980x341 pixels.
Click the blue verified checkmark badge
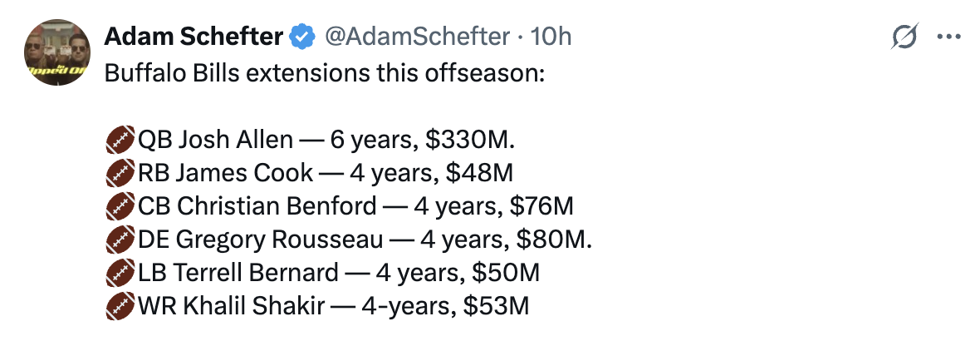click(303, 37)
